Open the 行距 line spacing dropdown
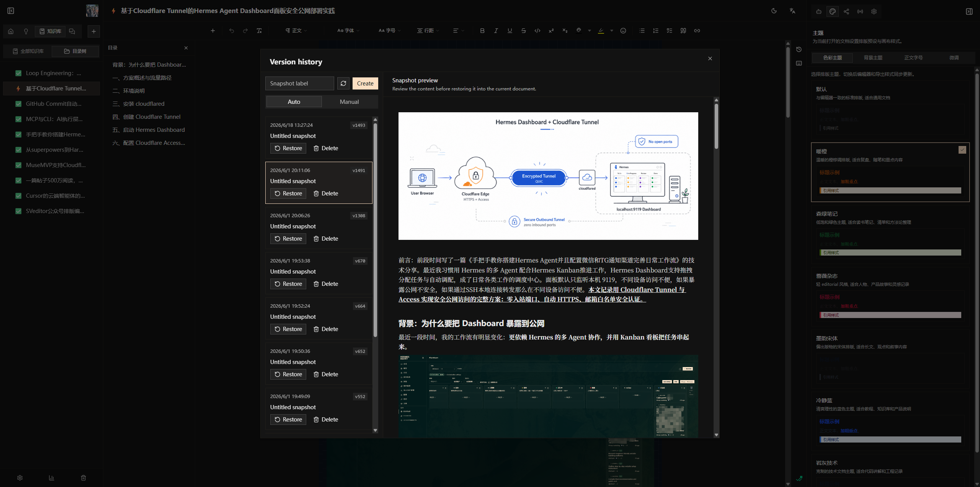Screen dimensions: 980x487 tap(428, 31)
